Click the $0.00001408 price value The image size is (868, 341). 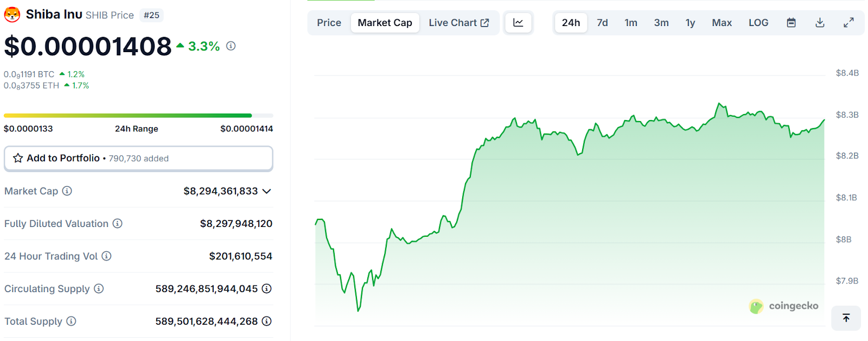pos(88,46)
